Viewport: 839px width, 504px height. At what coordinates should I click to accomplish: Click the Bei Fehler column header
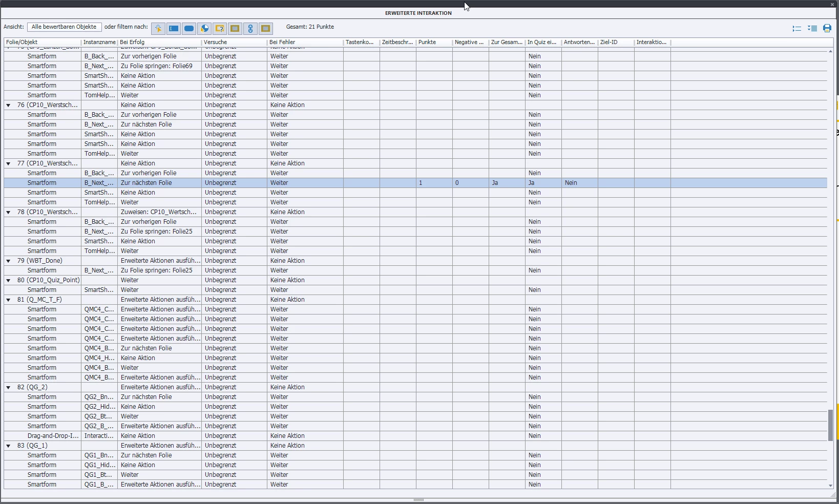pyautogui.click(x=305, y=42)
